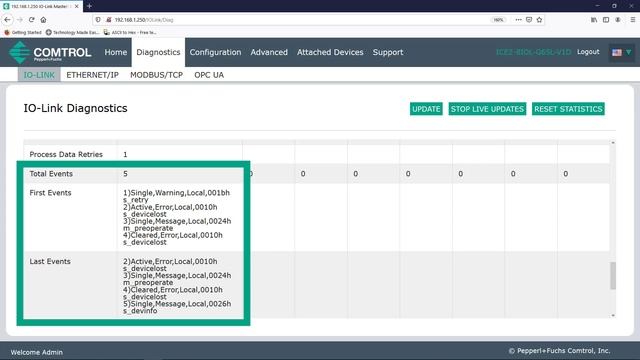The height and width of the screenshot is (360, 640).
Task: Open browser home page icon
Action: point(43,20)
